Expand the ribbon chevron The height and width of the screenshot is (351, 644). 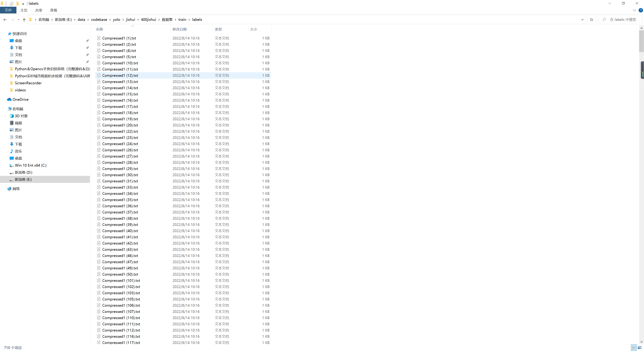pyautogui.click(x=634, y=10)
